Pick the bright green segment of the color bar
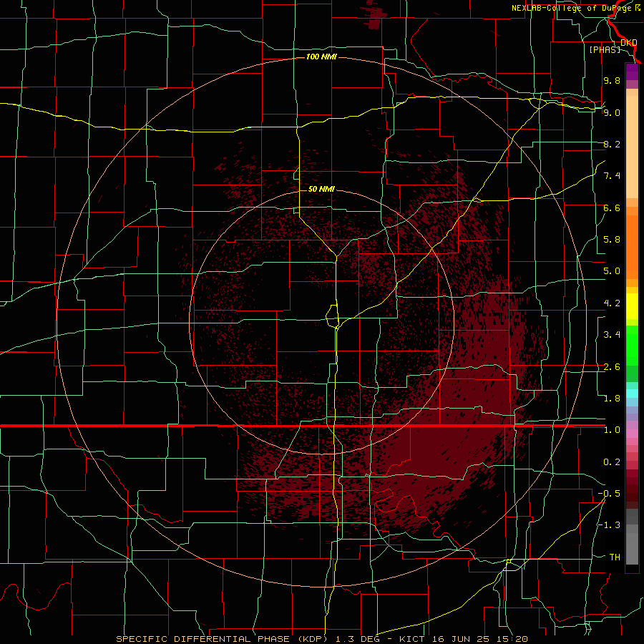The image size is (644, 644). pyautogui.click(x=632, y=346)
